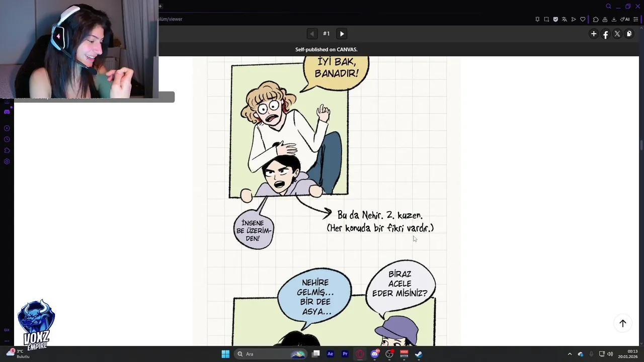The image size is (644, 362).
Task: Open the network tray icon
Action: point(602,354)
